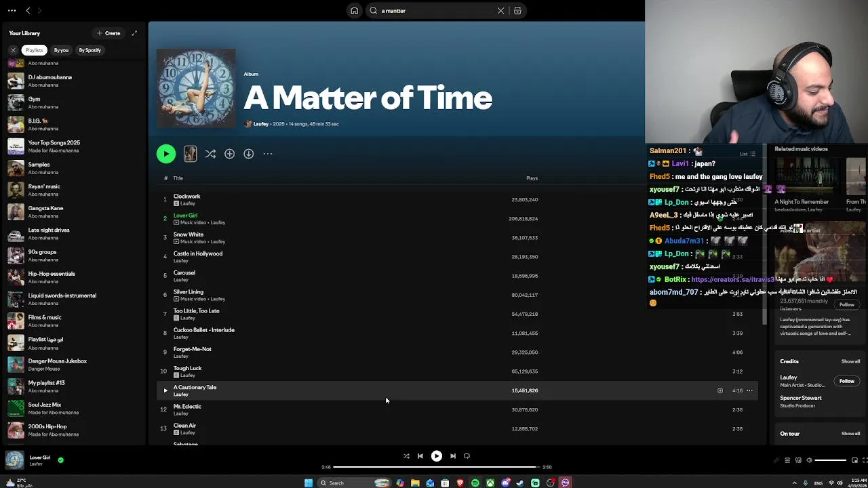Screen dimensions: 868x488
Task: Select the Mr. Eclectic track
Action: (x=458, y=409)
